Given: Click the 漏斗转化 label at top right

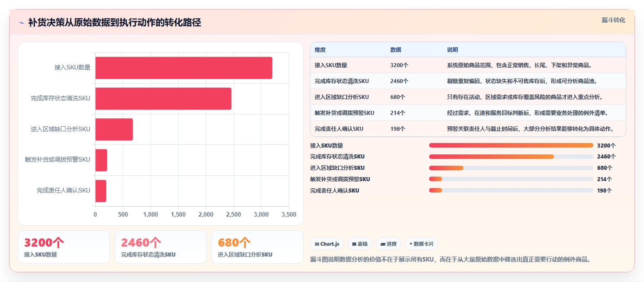Looking at the screenshot, I should click(x=614, y=20).
